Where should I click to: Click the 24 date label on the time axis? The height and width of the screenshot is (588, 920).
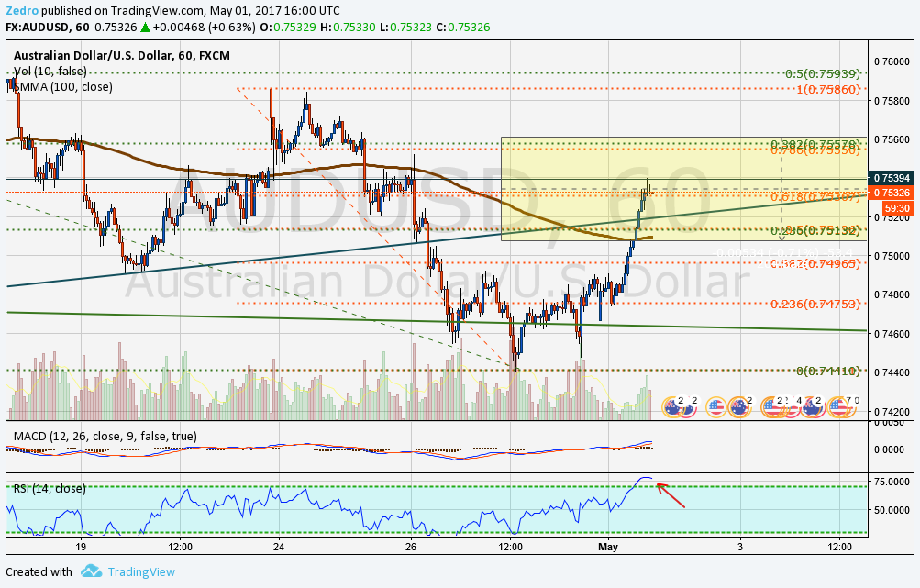tap(279, 547)
